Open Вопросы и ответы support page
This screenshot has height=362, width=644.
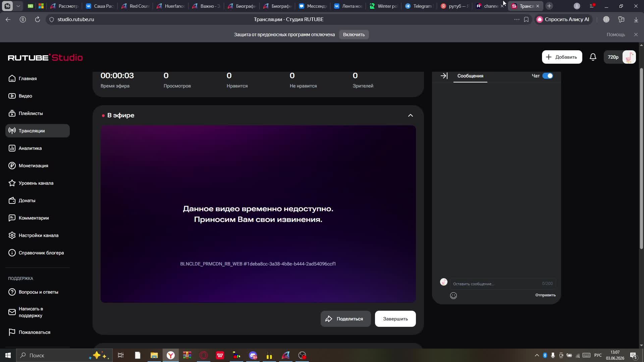tap(38, 292)
